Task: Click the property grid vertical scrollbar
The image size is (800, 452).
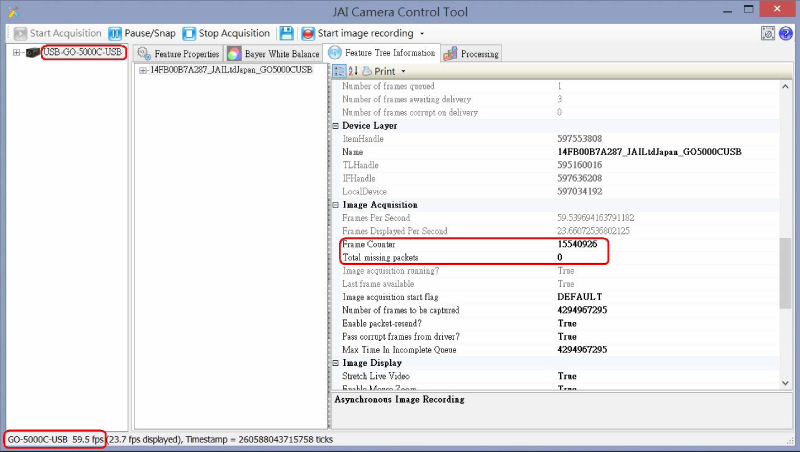Action: click(x=786, y=271)
